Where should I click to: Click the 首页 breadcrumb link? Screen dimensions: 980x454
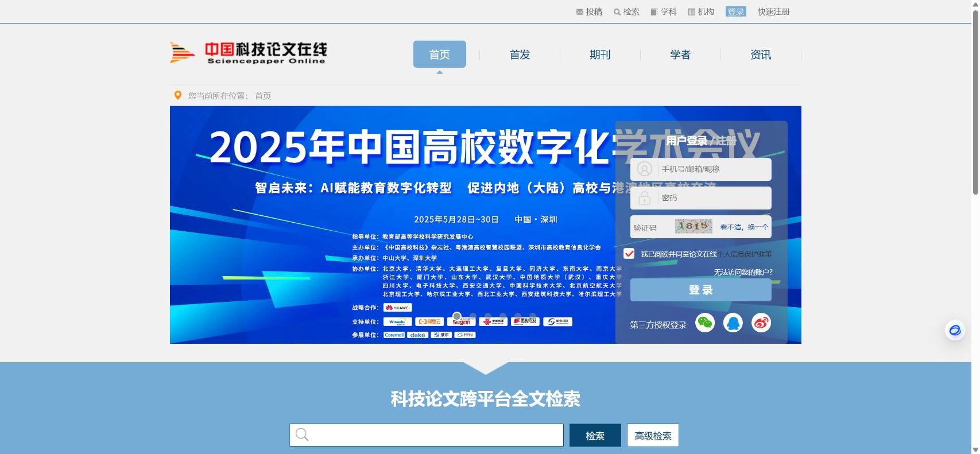pyautogui.click(x=263, y=96)
